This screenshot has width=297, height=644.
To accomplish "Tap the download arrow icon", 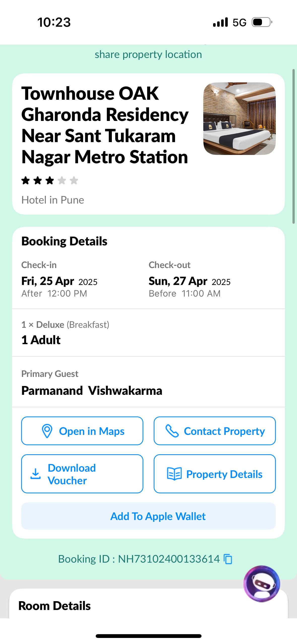I will (36, 474).
